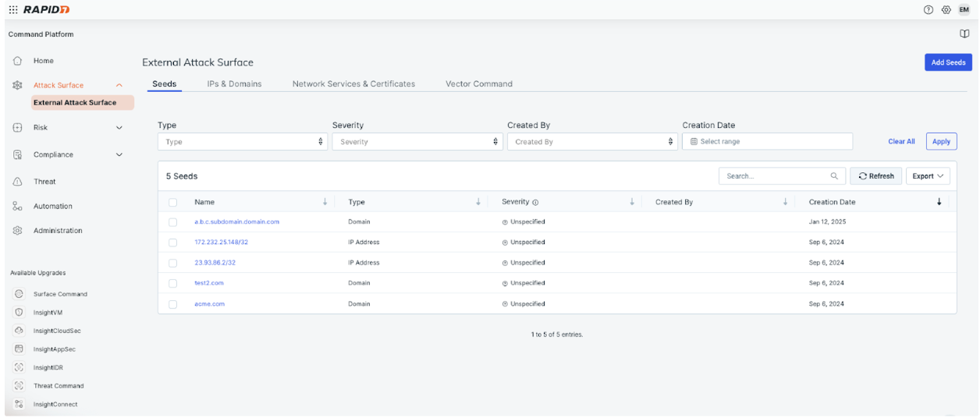Viewport: 980px width, 418px height.
Task: Tick the acme.com row checkbox
Action: 172,304
